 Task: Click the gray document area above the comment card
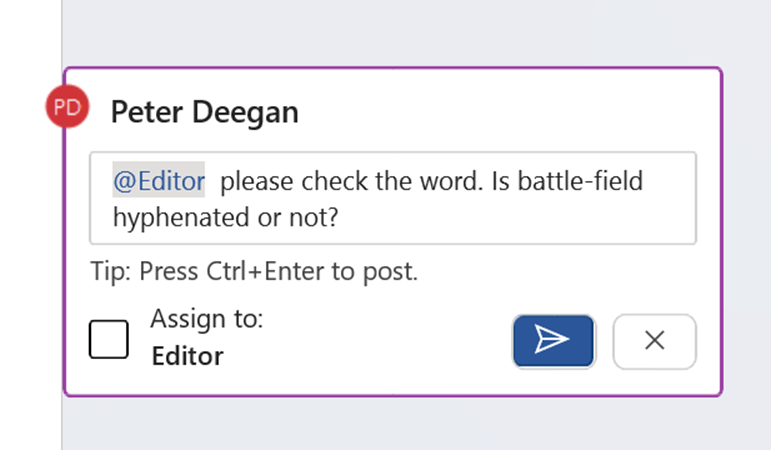[x=400, y=35]
